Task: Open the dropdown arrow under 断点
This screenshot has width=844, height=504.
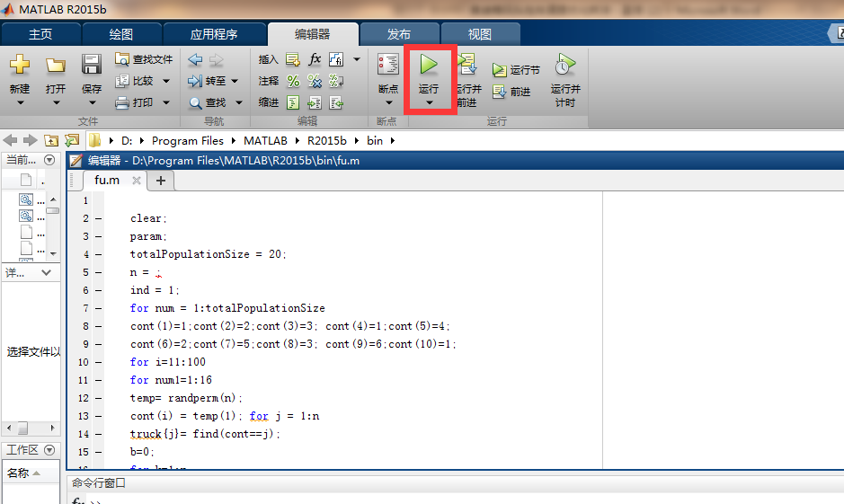Action: click(388, 102)
